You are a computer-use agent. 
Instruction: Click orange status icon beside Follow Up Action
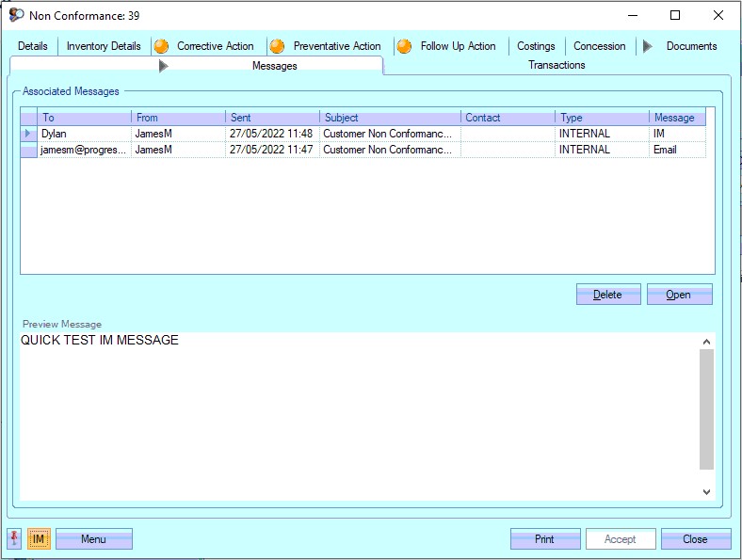[x=404, y=46]
